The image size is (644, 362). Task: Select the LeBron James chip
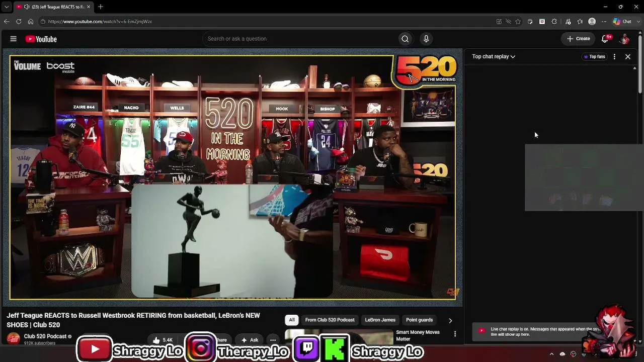coord(380,320)
